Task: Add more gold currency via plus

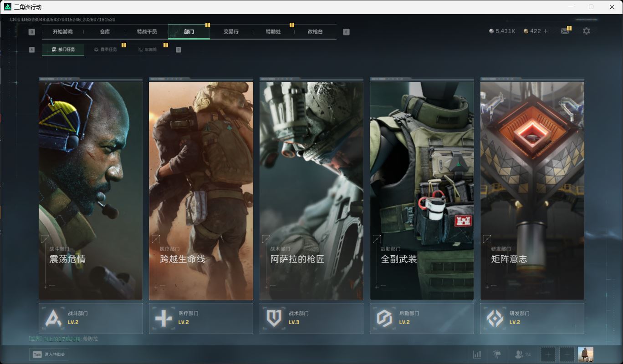Action: 546,31
